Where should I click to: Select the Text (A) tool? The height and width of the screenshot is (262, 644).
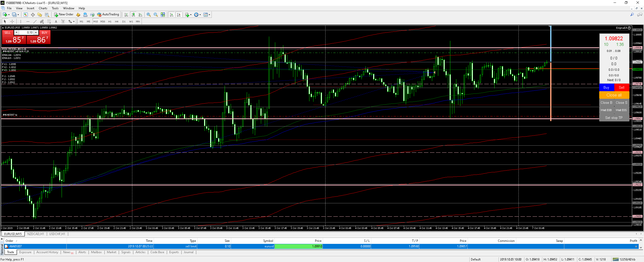(x=56, y=21)
